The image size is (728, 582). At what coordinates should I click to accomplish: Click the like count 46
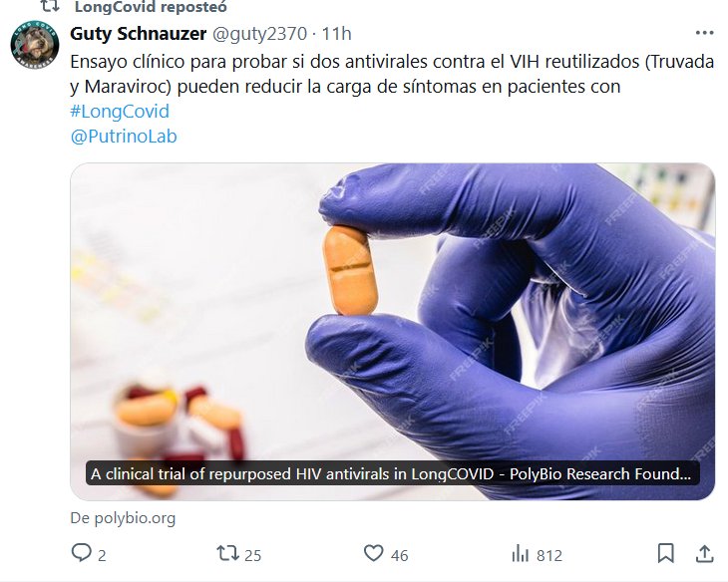(x=399, y=555)
